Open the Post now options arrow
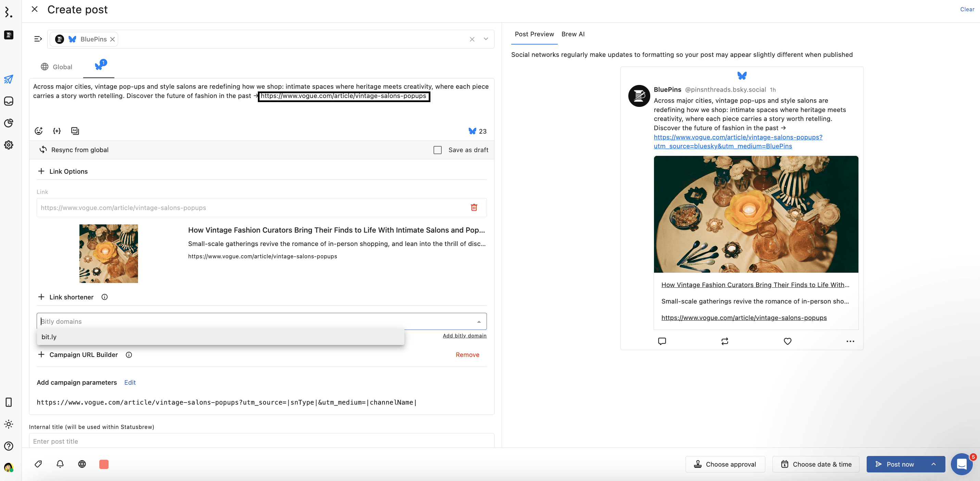 933,464
